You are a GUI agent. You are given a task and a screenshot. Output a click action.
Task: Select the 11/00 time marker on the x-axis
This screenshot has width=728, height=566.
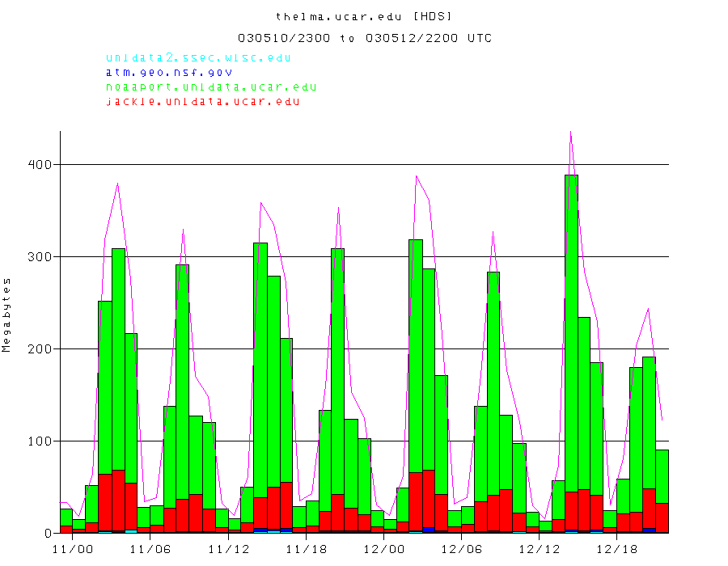(x=72, y=548)
